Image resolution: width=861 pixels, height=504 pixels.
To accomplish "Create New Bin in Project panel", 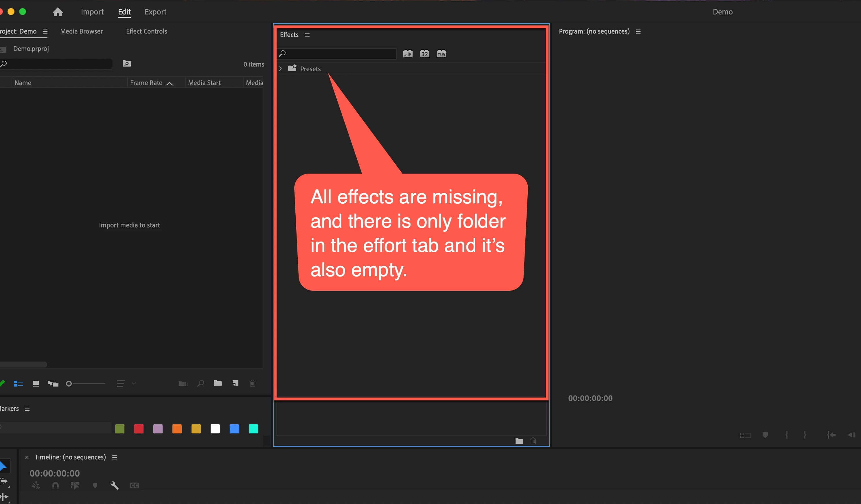I will 218,383.
